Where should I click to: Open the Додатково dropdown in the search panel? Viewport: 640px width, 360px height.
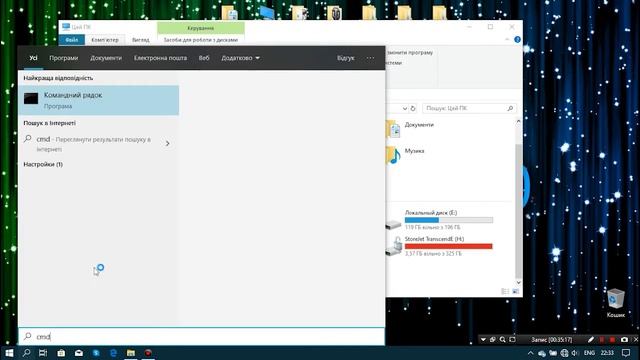coord(240,58)
